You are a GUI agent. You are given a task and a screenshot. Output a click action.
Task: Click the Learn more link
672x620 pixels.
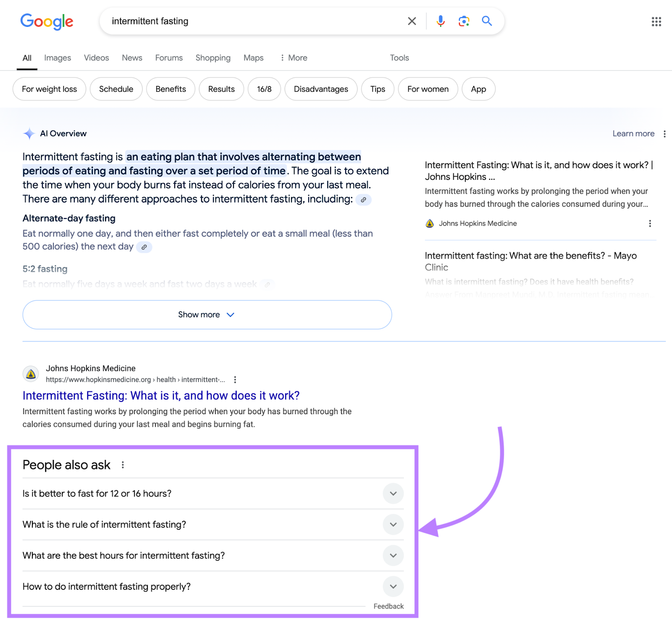click(x=633, y=134)
